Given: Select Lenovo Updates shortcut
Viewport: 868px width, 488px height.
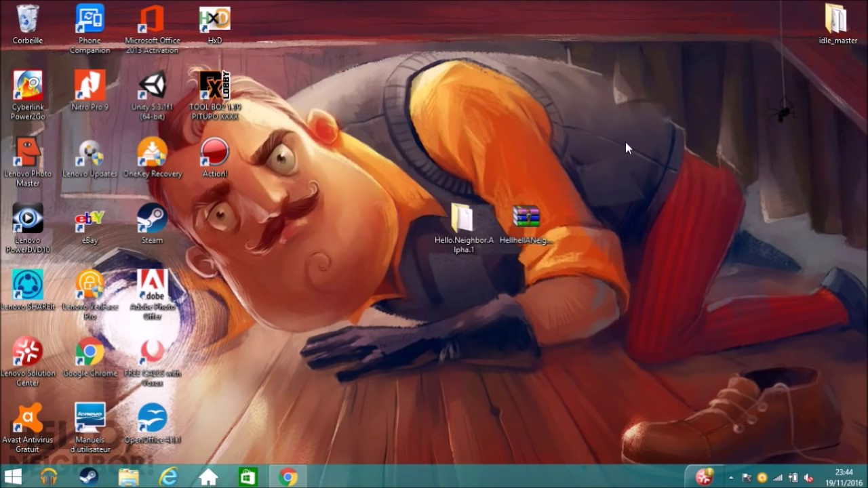Looking at the screenshot, I should point(90,157).
